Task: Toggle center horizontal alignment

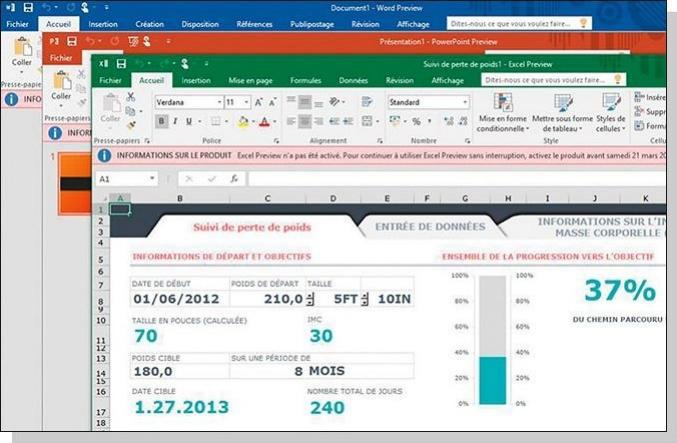Action: coord(305,121)
